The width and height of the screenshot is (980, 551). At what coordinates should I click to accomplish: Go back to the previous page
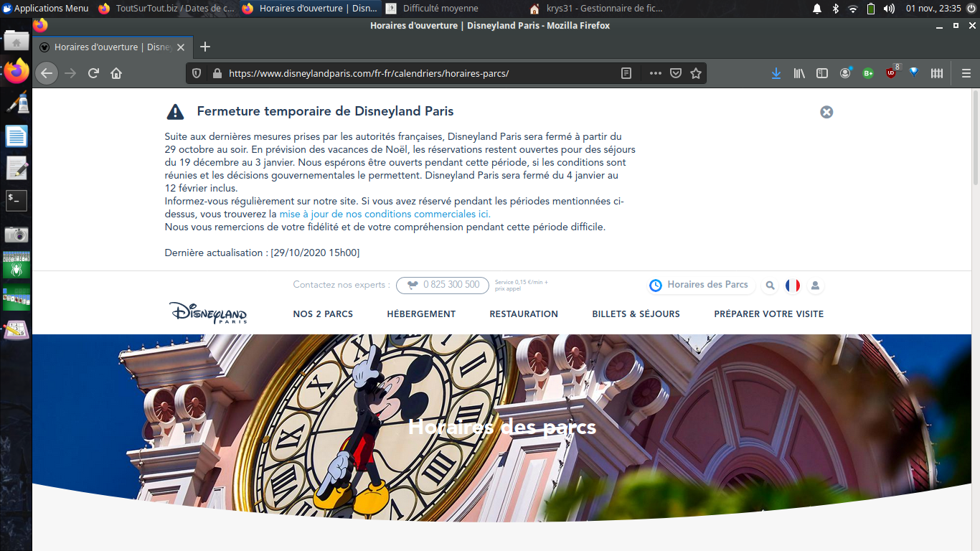click(47, 73)
